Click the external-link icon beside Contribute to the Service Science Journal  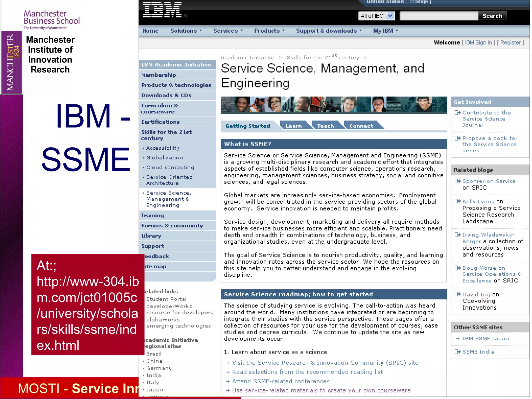[457, 113]
